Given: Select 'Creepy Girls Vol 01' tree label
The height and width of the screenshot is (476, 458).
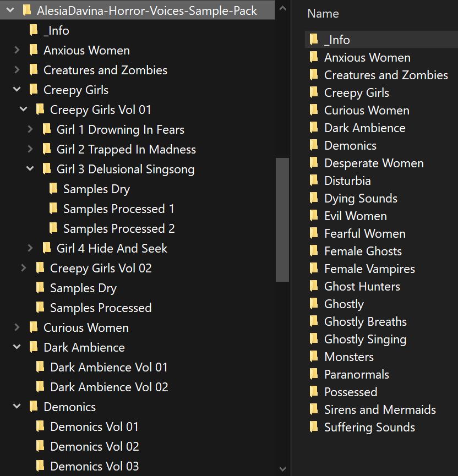Looking at the screenshot, I should pos(100,110).
